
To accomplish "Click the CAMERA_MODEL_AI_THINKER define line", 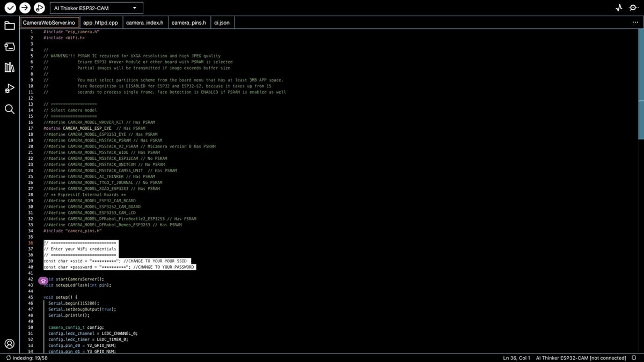I will tap(99, 176).
